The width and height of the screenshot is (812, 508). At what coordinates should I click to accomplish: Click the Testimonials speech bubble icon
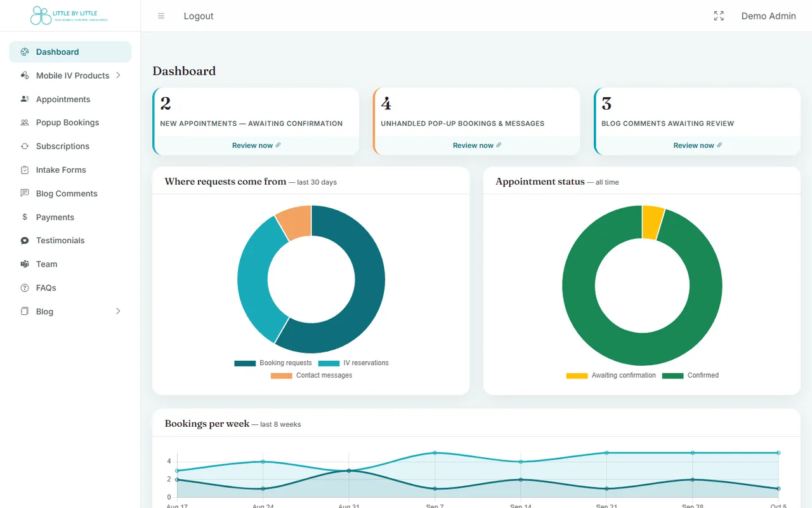coord(25,241)
